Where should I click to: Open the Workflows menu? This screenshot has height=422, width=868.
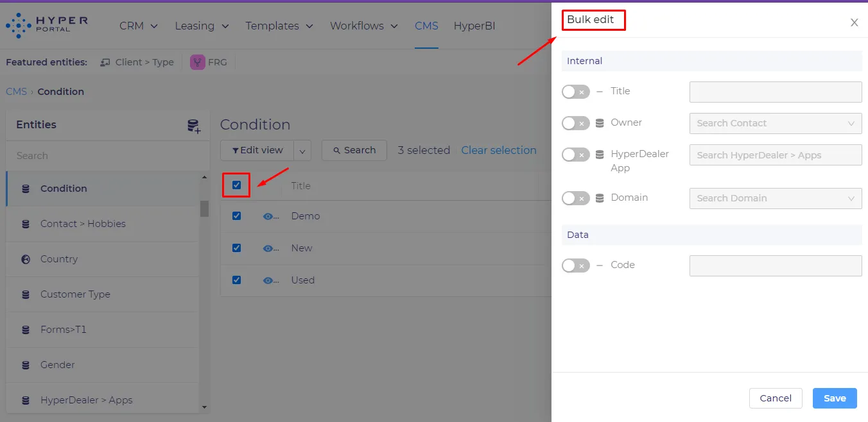(364, 26)
